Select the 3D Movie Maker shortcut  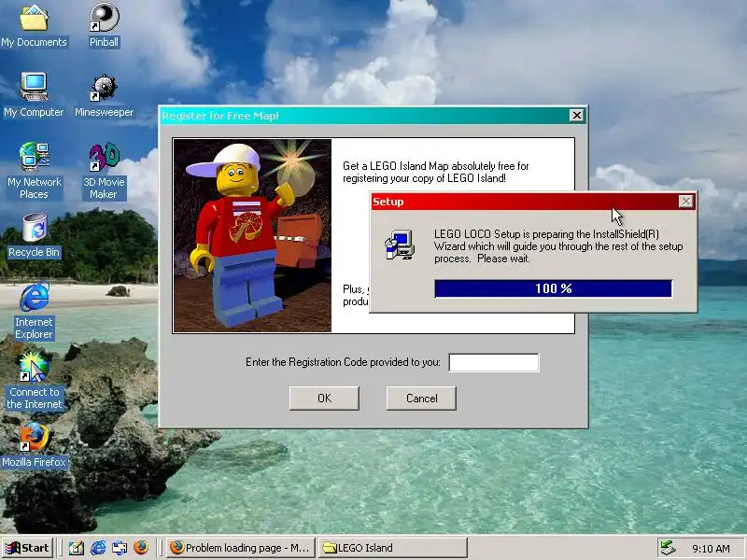coord(104,171)
